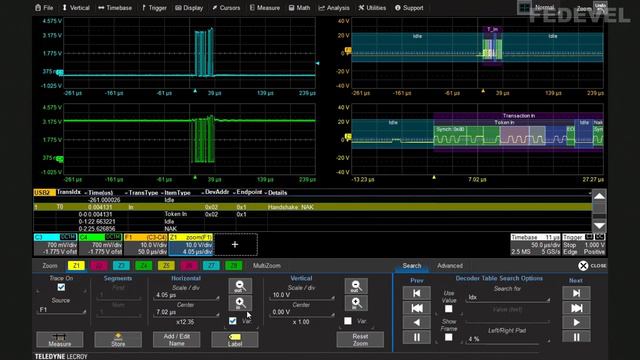
Task: Open the Trigger menu
Action: pyautogui.click(x=154, y=7)
